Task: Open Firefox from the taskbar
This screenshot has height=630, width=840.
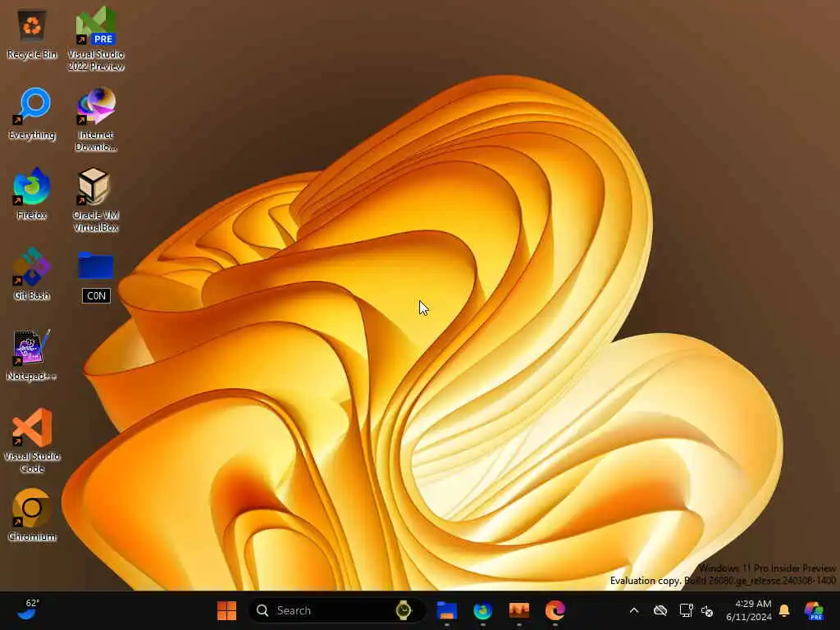Action: point(482,610)
